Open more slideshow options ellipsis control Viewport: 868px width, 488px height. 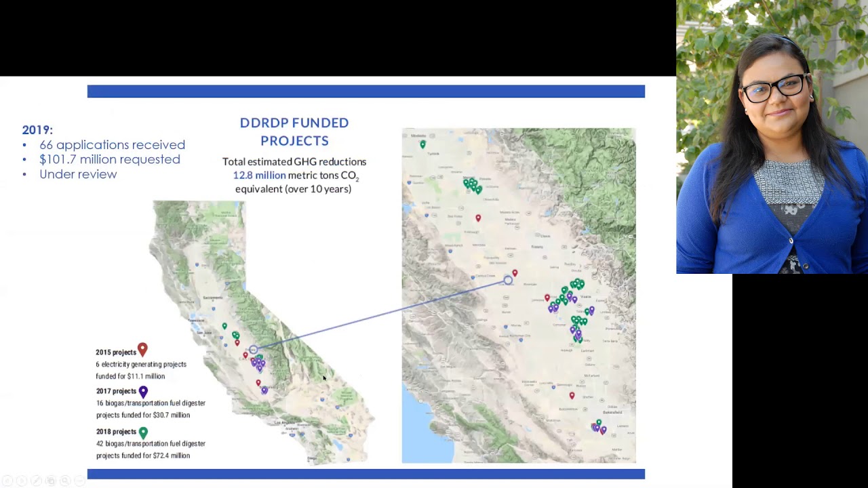tap(79, 481)
